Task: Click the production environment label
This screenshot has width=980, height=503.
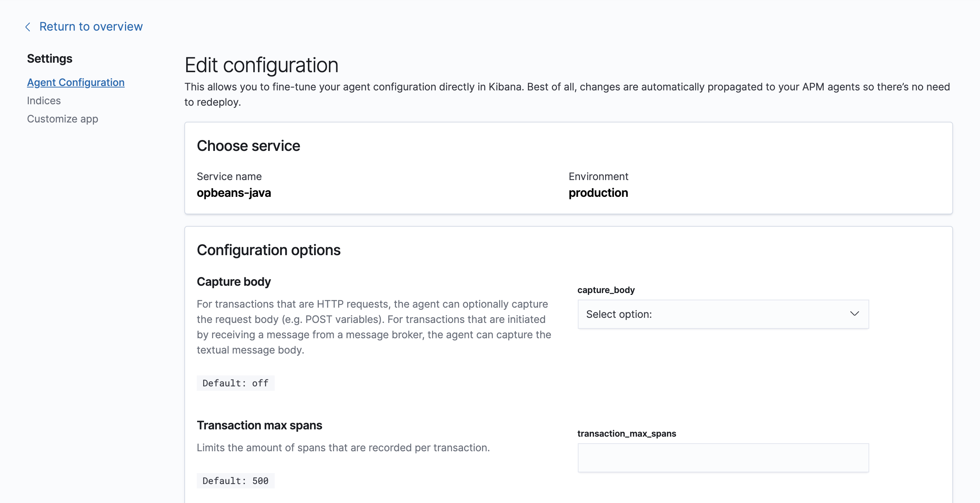Action: point(598,192)
